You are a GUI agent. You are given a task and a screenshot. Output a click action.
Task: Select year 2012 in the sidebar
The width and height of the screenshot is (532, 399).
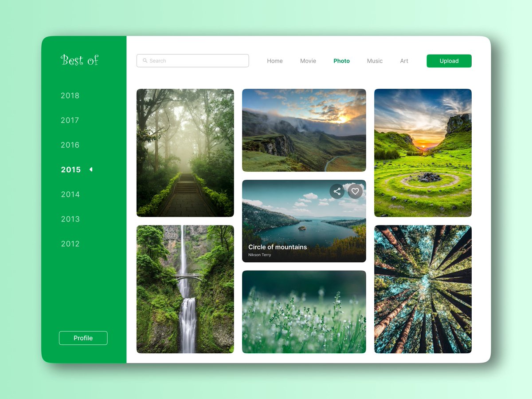point(70,244)
